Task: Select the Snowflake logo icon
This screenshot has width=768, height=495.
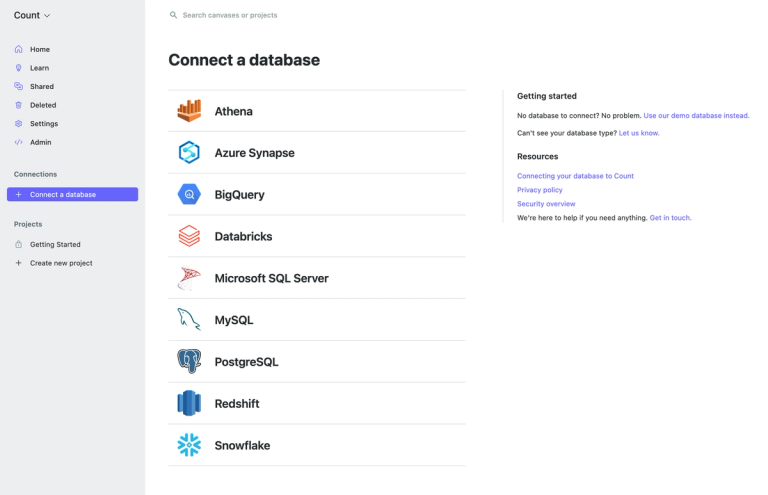Action: point(189,445)
